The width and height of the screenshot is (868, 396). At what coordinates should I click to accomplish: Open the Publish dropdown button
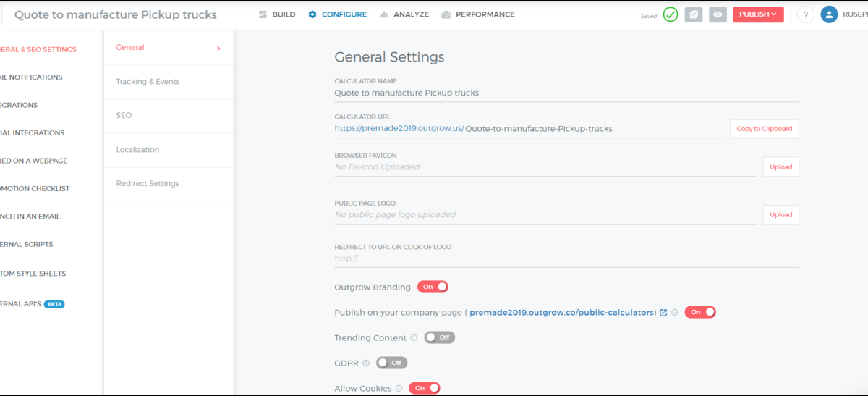coord(757,14)
